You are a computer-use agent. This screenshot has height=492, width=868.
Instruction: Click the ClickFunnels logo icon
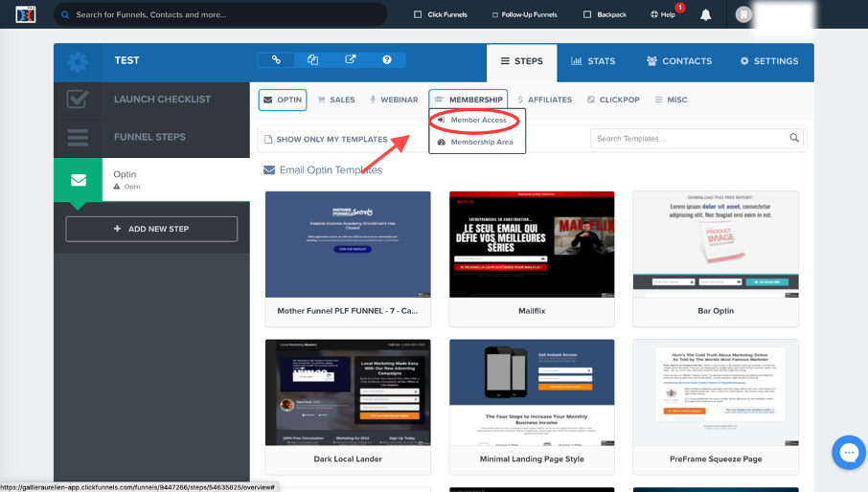point(26,14)
